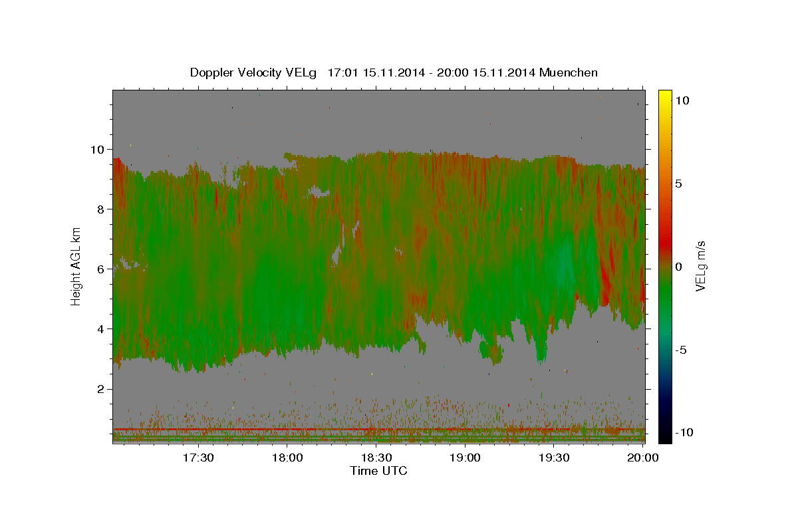
Task: Click the height axis label '6'
Action: [x=100, y=269]
